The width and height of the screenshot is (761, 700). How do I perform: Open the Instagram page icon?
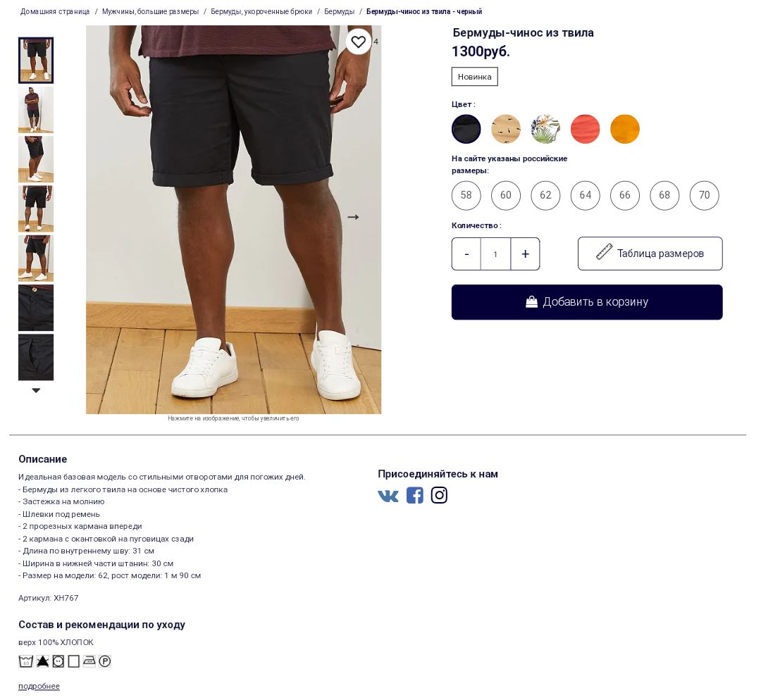(439, 495)
